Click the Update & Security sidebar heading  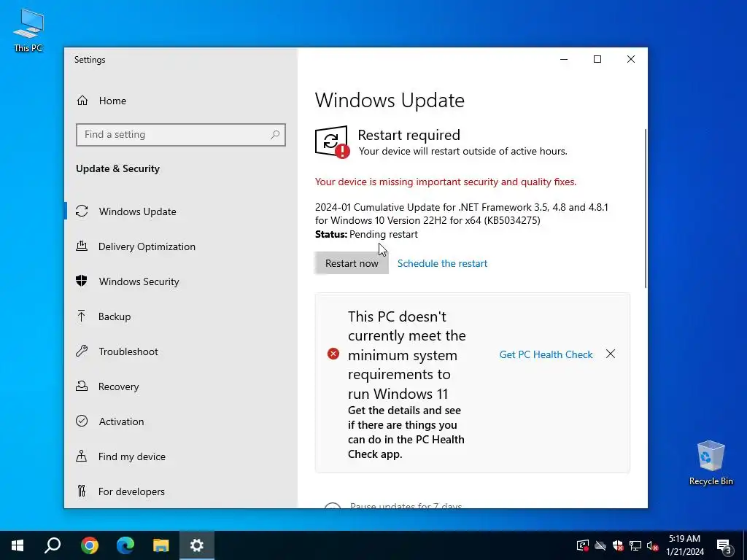pos(117,168)
